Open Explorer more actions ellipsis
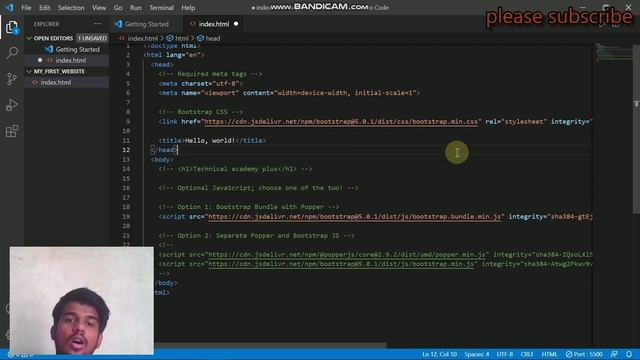Screen dimensions: 640x360 (98, 24)
